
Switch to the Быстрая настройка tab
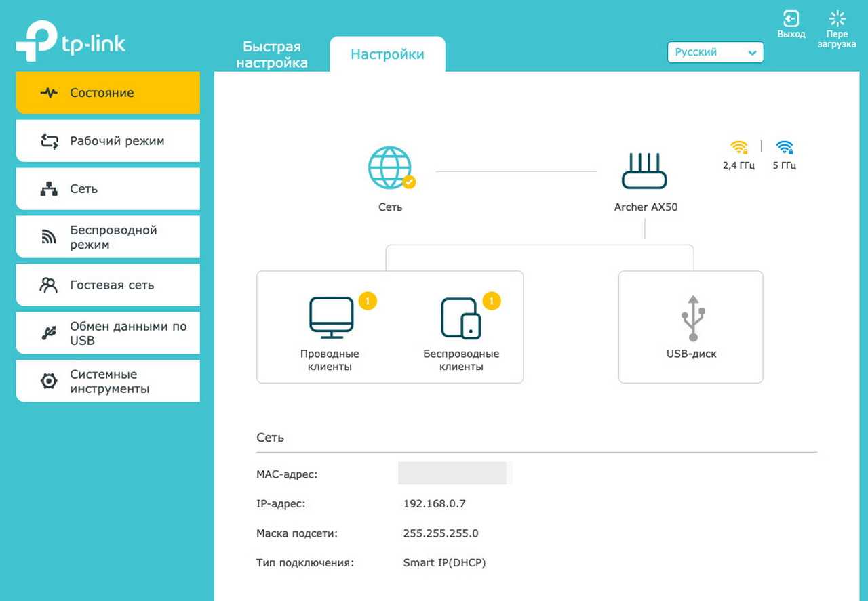(271, 55)
